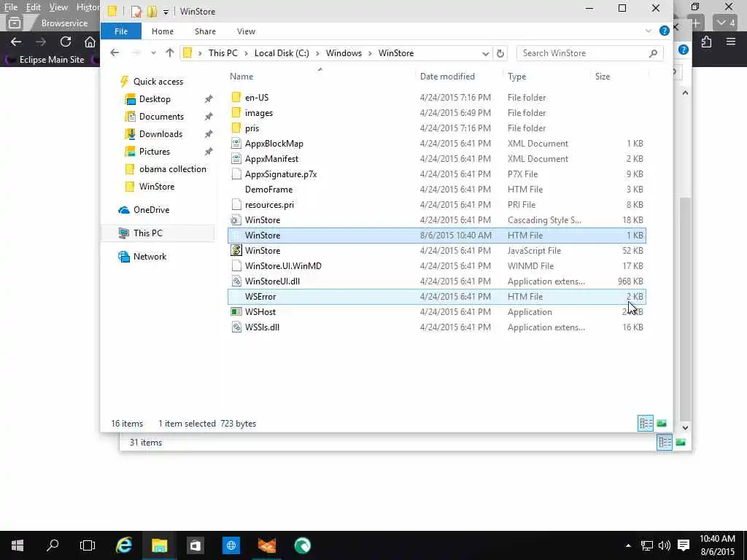Image resolution: width=747 pixels, height=560 pixels.
Task: Select the images folder icon
Action: [236, 113]
